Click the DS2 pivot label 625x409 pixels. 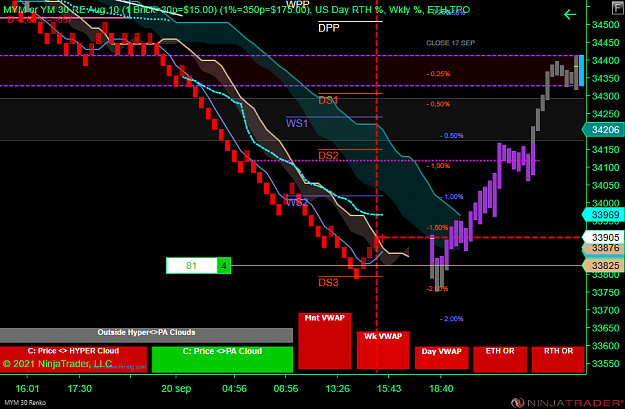click(328, 155)
